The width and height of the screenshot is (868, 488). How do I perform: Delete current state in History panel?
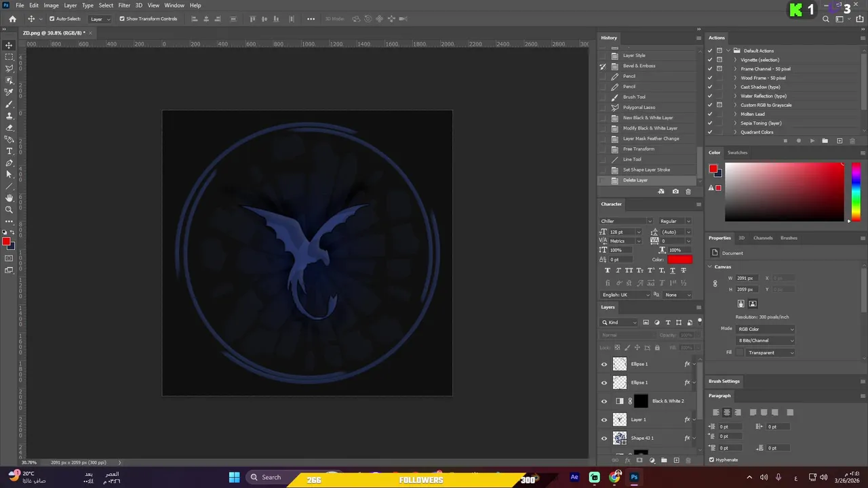[688, 192]
